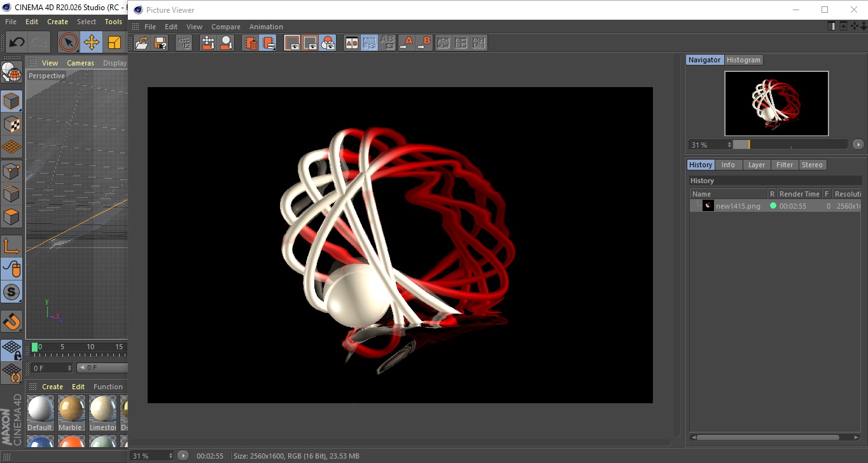The height and width of the screenshot is (463, 868).
Task: Open the status bar zoom 31% field
Action: [x=151, y=456]
